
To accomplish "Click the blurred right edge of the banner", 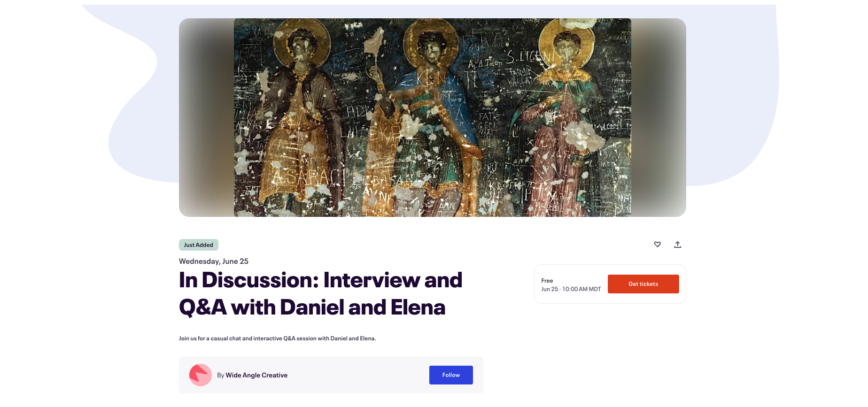I will coord(659,117).
